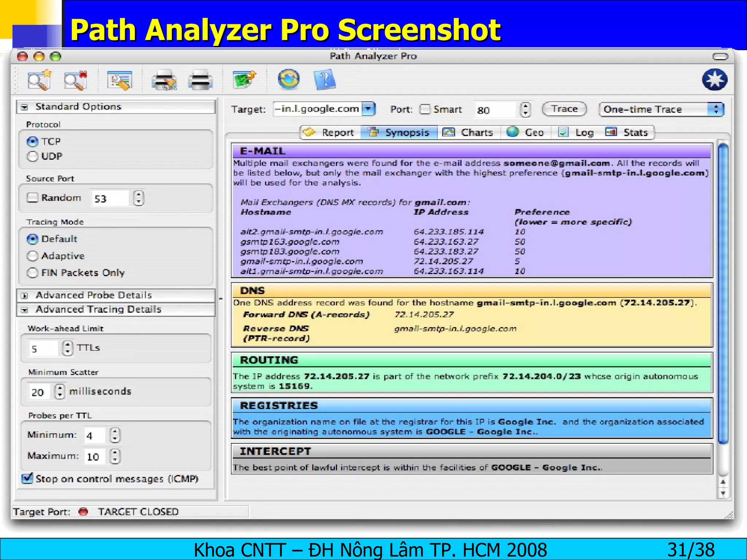The height and width of the screenshot is (560, 747).
Task: Open the Target hostname dropdown arrow
Action: click(x=369, y=109)
